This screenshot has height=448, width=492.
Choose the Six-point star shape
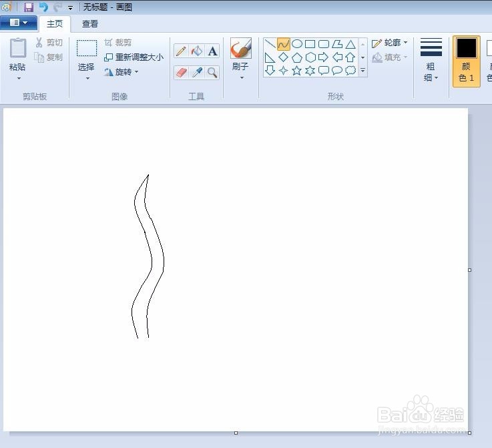(x=310, y=71)
